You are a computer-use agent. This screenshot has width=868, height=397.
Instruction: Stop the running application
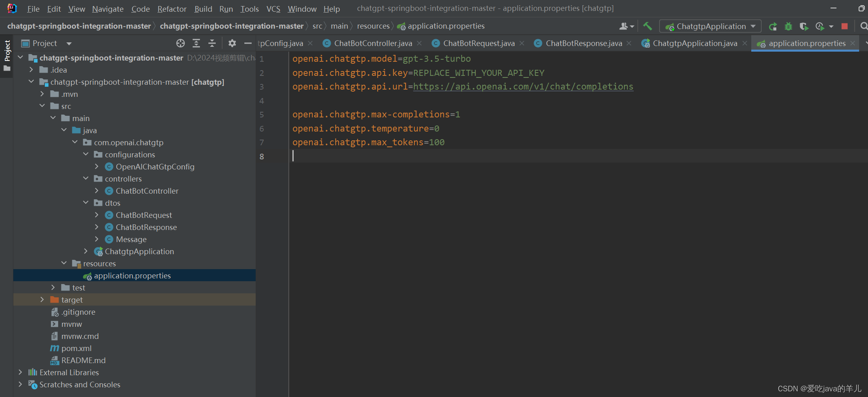(x=844, y=26)
